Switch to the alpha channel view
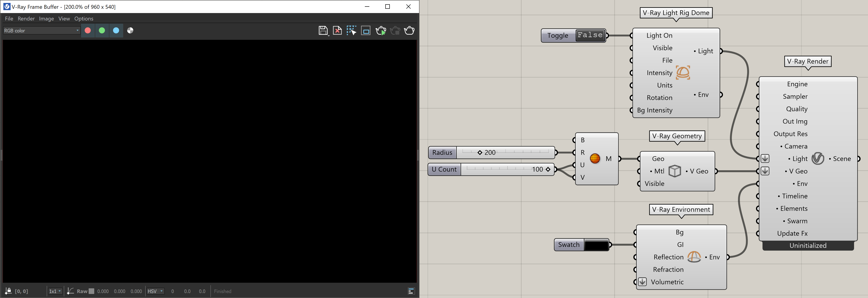 (130, 30)
